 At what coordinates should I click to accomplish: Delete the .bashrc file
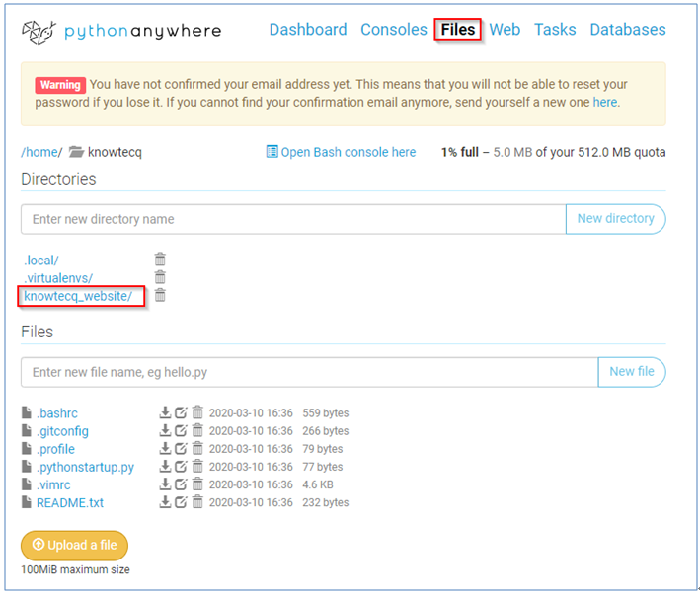point(197,412)
